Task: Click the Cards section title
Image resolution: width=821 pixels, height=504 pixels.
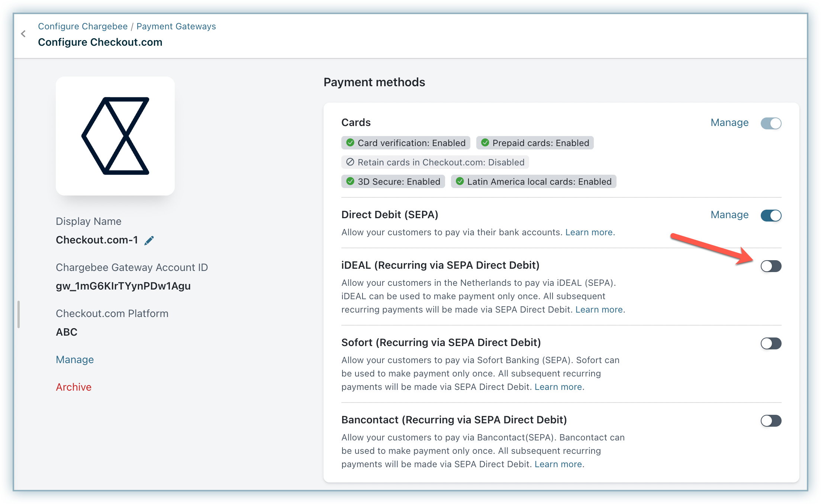Action: coord(356,123)
